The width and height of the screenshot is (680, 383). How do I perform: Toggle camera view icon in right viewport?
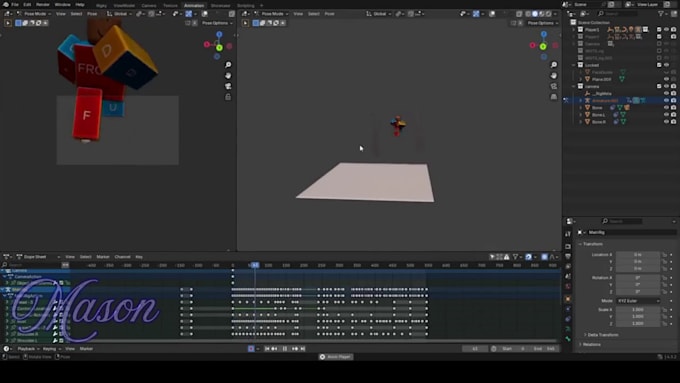pyautogui.click(x=554, y=86)
